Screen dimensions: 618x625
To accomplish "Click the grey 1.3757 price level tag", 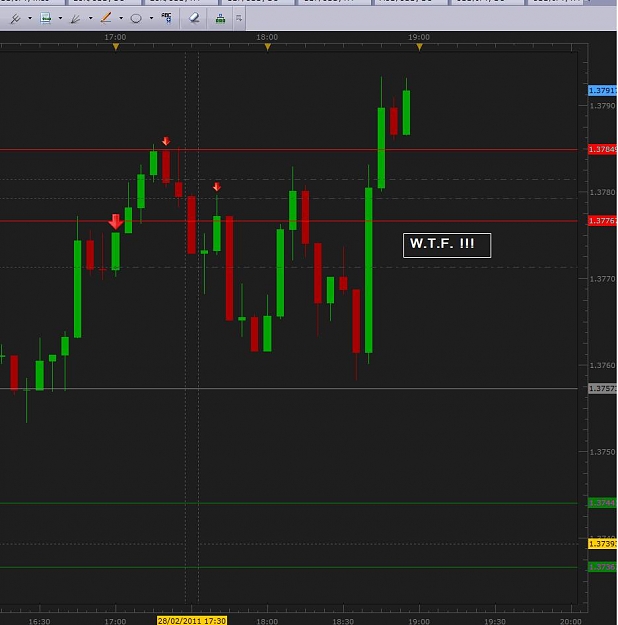I will click(602, 388).
